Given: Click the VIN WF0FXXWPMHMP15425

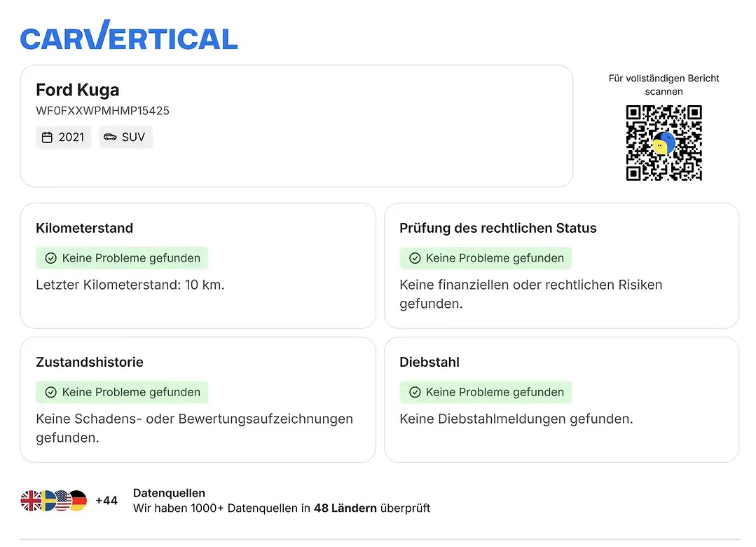Looking at the screenshot, I should coord(103,111).
